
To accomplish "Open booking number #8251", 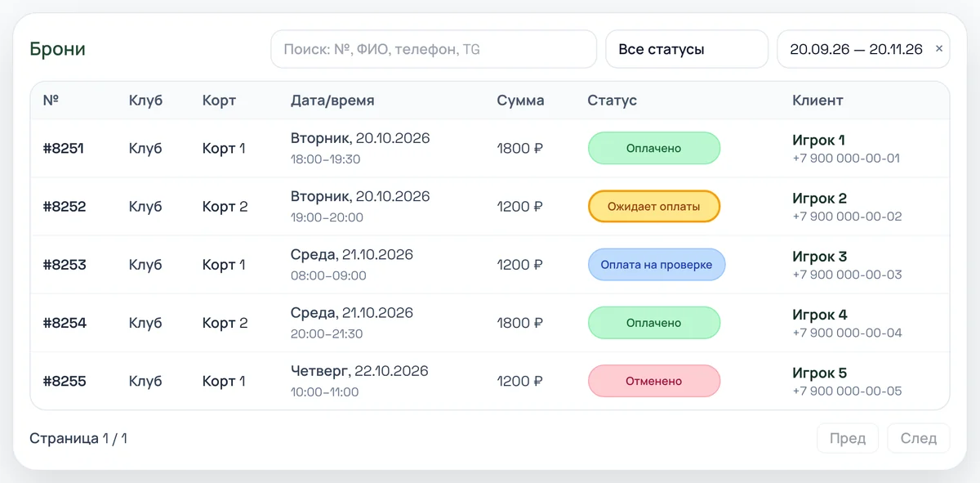I will tap(64, 149).
